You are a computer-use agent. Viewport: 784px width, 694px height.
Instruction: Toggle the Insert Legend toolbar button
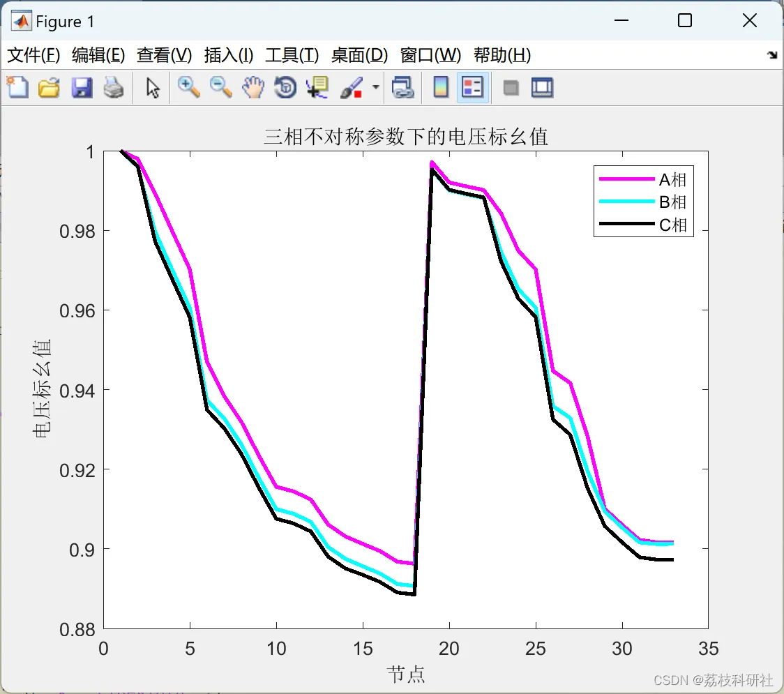(x=472, y=87)
